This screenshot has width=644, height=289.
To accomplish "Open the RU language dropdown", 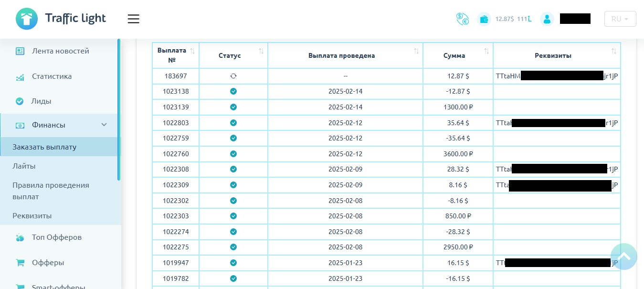I will [x=620, y=19].
